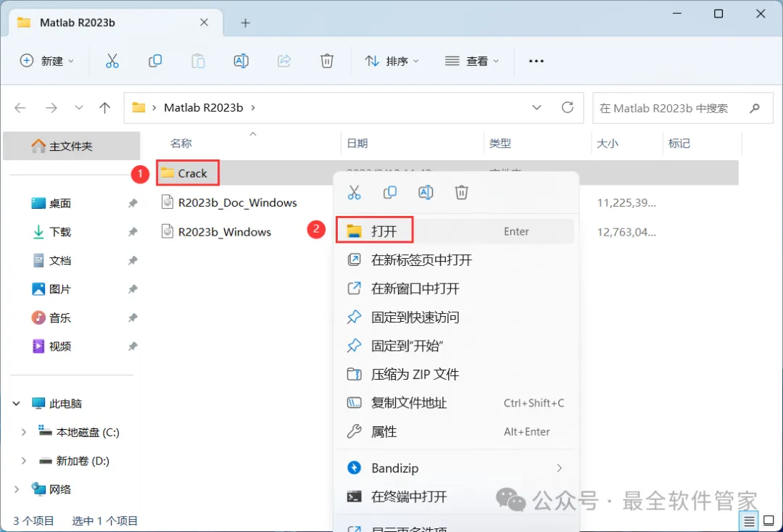Open 下载 in the sidebar
783x532 pixels.
point(60,231)
